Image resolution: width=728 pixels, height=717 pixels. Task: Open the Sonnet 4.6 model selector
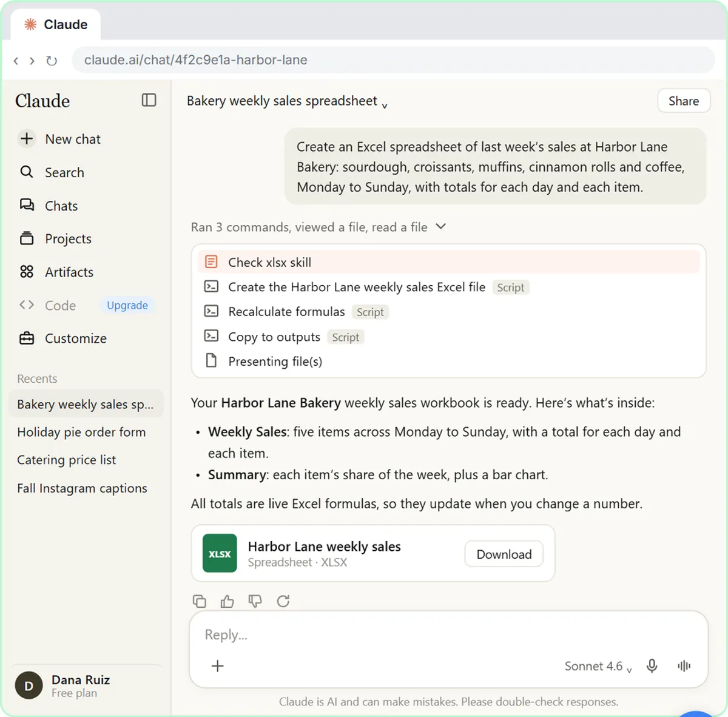(598, 666)
